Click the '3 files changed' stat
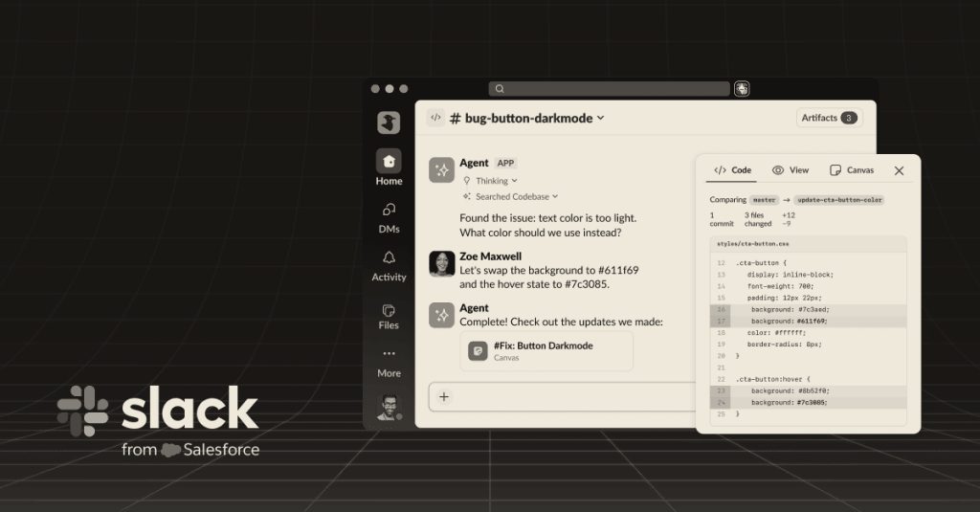980x512 pixels. [x=758, y=219]
